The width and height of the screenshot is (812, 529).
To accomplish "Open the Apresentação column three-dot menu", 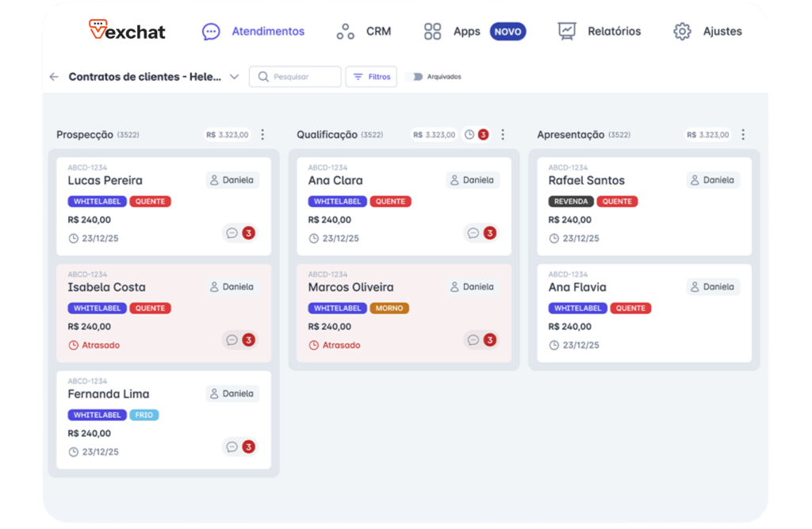I will (743, 135).
